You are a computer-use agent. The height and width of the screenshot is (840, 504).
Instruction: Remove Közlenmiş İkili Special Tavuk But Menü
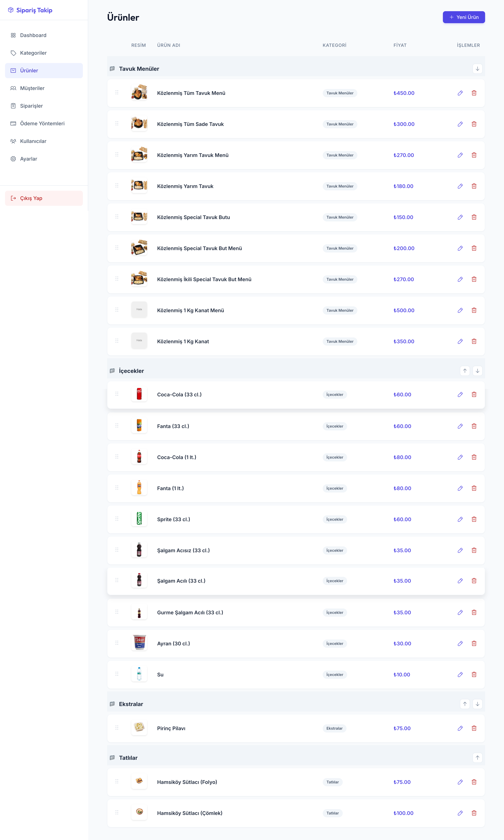click(x=474, y=279)
